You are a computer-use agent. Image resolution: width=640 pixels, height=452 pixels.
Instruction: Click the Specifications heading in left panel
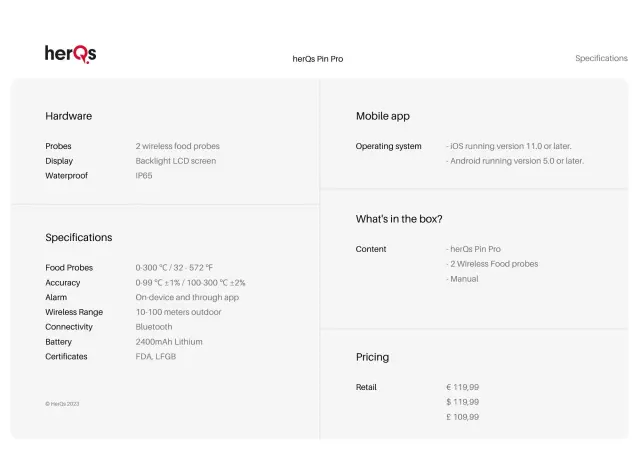click(78, 238)
